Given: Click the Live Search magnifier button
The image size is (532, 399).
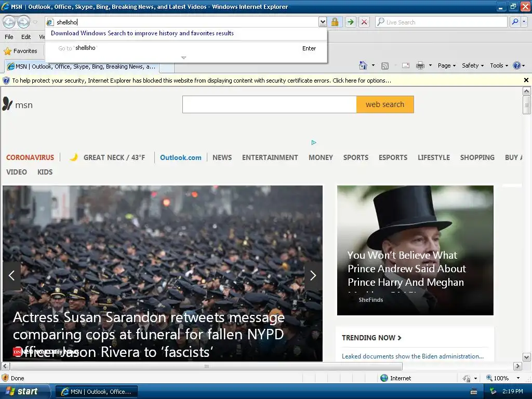Looking at the screenshot, I should click(515, 22).
